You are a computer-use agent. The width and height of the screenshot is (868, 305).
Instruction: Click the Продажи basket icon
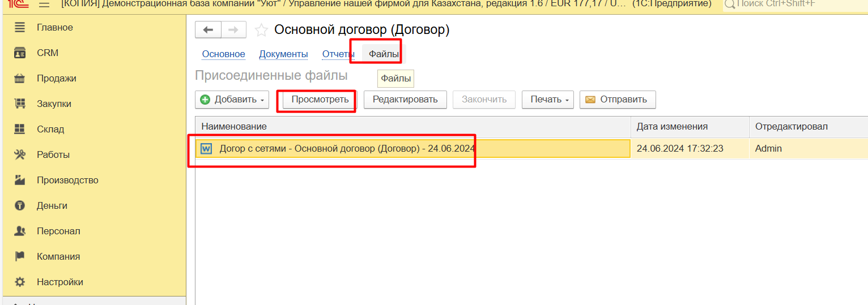20,78
